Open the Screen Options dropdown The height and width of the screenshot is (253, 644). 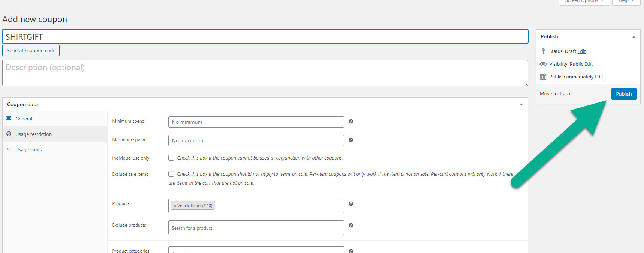coord(584,2)
